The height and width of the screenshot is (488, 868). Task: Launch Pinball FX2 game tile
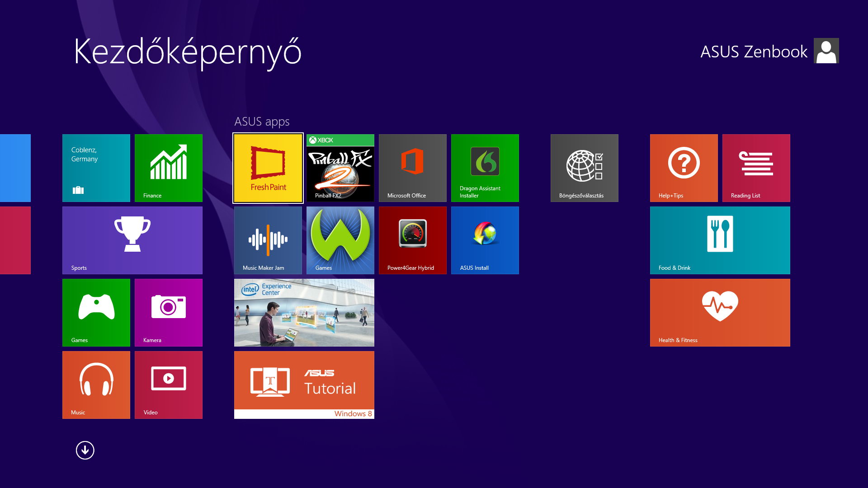pos(340,168)
